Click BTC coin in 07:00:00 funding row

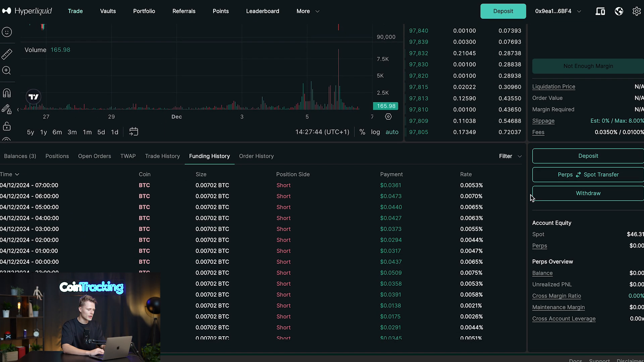click(144, 185)
